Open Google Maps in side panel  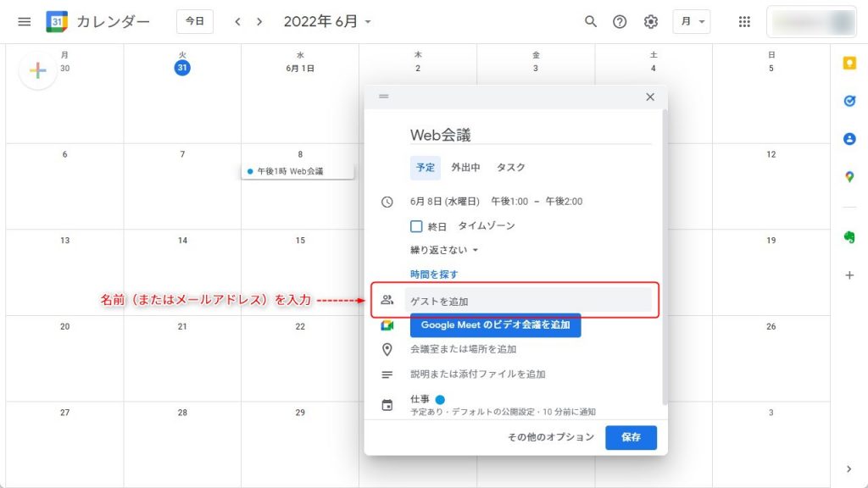click(x=849, y=177)
